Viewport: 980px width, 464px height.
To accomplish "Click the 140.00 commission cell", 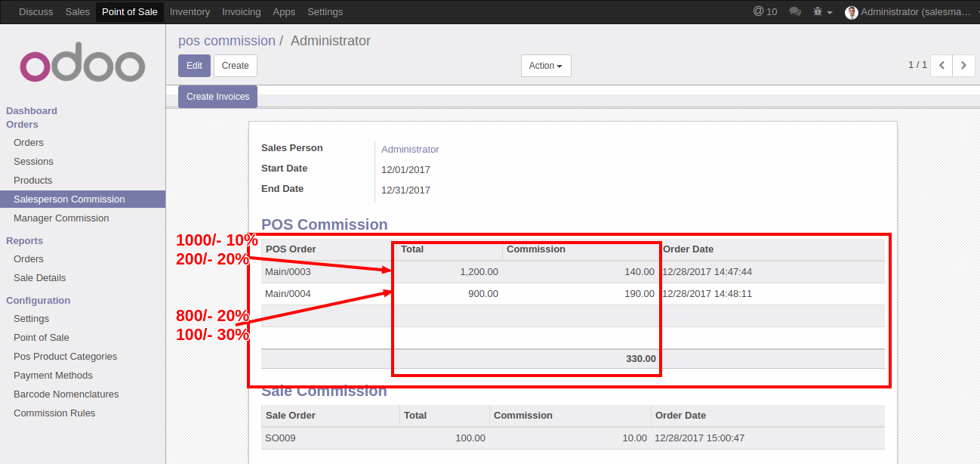I will tap(639, 272).
